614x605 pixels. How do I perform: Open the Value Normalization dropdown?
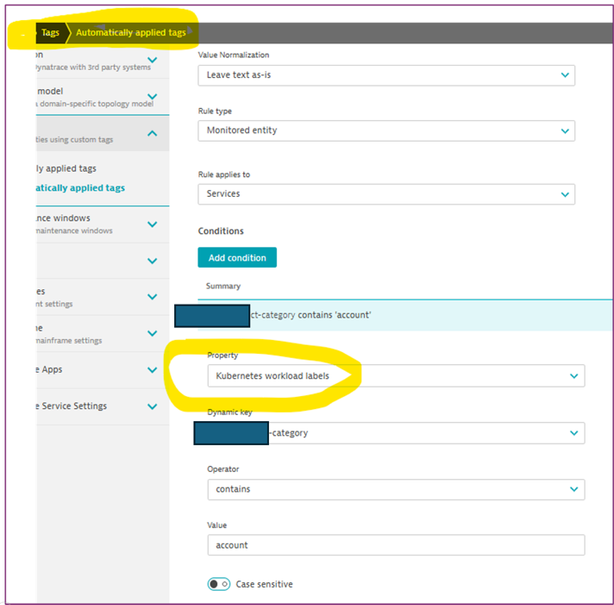386,75
